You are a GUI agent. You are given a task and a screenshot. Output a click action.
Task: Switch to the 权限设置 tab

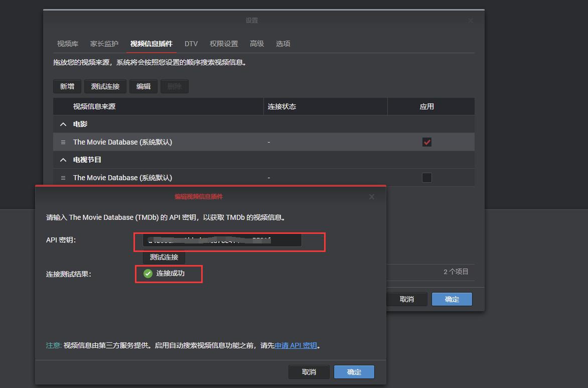(223, 44)
